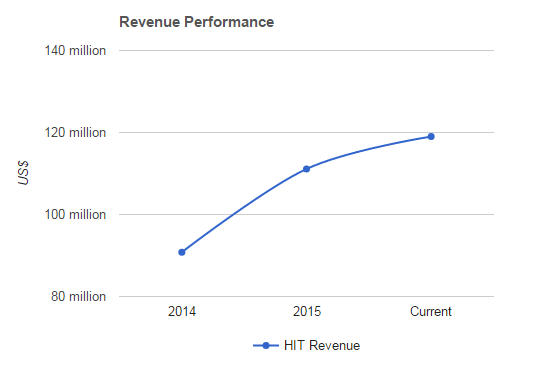Click the 140 million axis label
The height and width of the screenshot is (367, 534).
click(x=75, y=50)
